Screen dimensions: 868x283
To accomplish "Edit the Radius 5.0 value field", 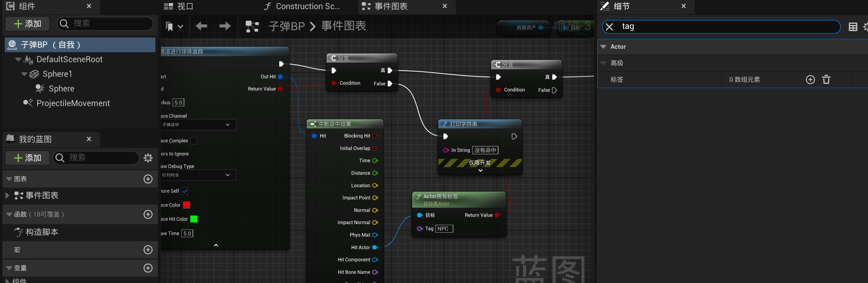I will (178, 102).
